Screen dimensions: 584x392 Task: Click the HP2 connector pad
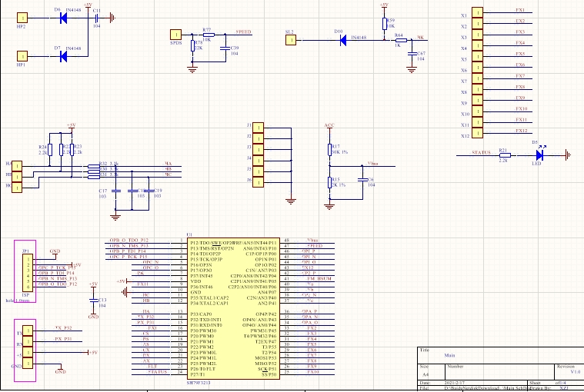tap(22, 18)
